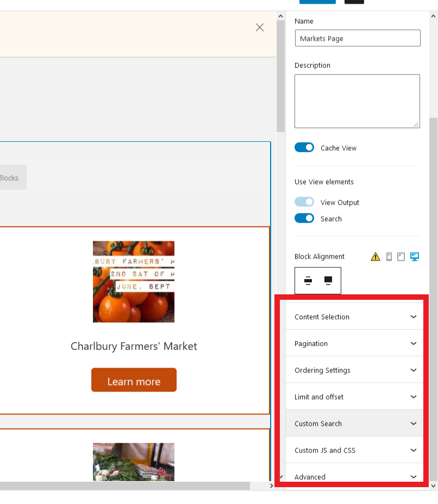
Task: Expand the Pagination panel
Action: coord(354,343)
